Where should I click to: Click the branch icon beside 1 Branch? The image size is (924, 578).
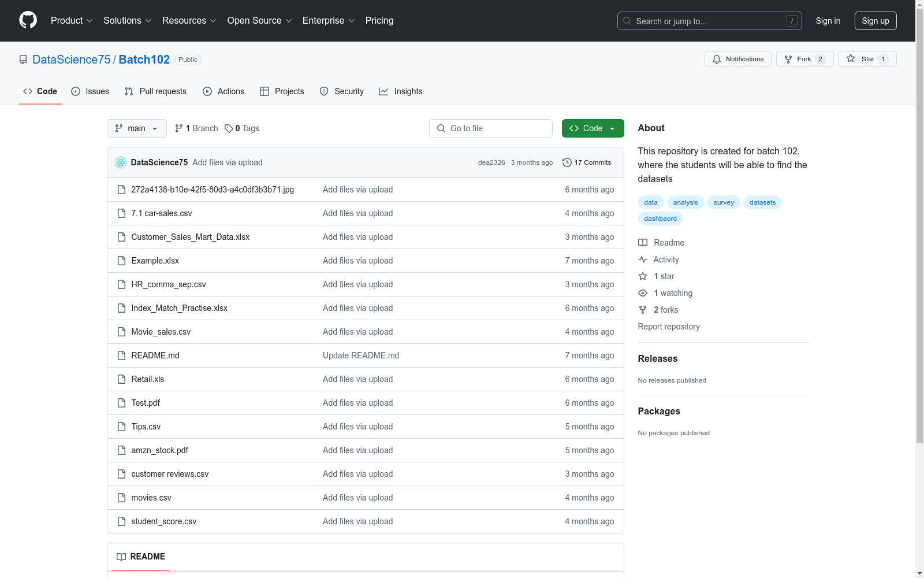click(x=179, y=128)
